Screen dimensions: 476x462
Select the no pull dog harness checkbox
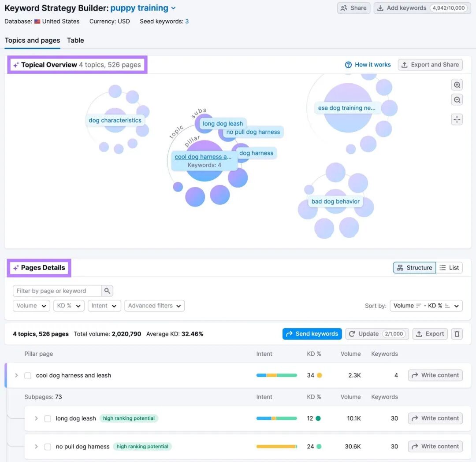click(48, 447)
